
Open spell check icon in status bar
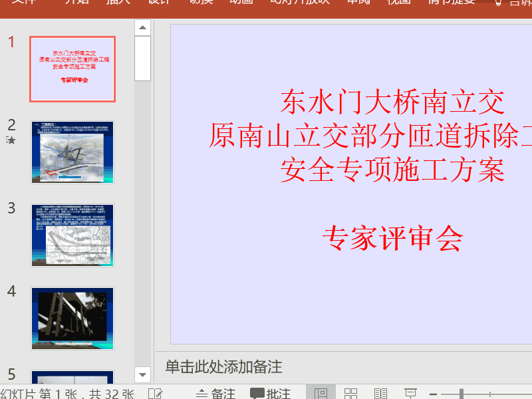click(156, 394)
